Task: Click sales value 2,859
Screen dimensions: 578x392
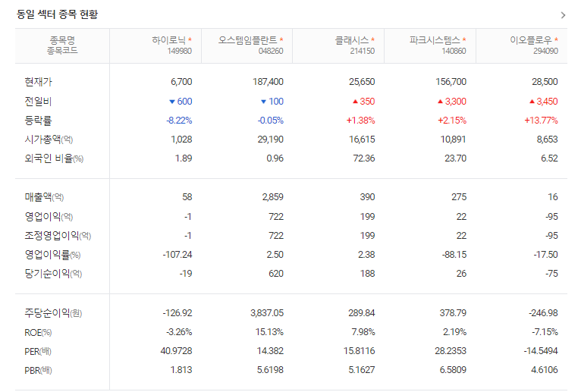Action: [x=273, y=197]
